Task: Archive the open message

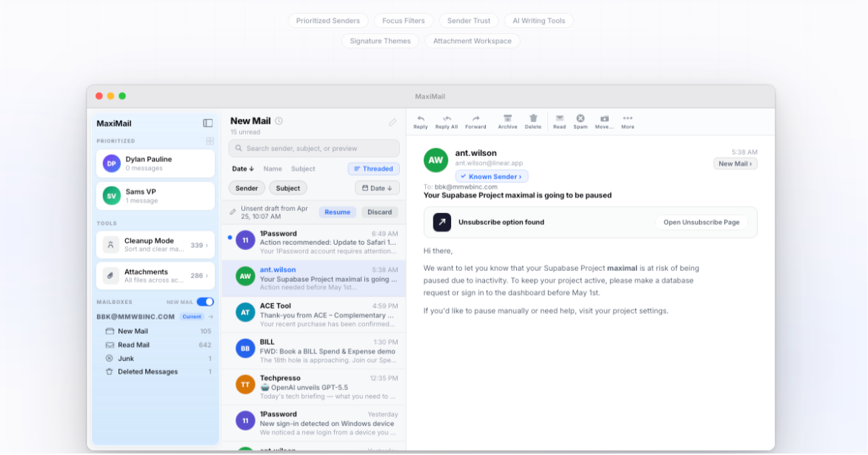Action: (507, 121)
